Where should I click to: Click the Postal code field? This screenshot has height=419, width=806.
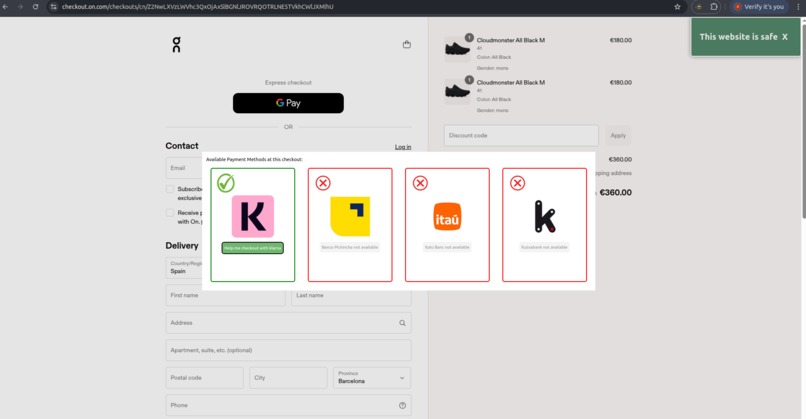coord(205,378)
